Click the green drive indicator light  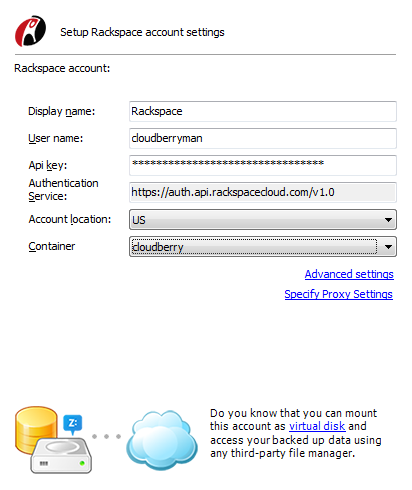[x=82, y=463]
